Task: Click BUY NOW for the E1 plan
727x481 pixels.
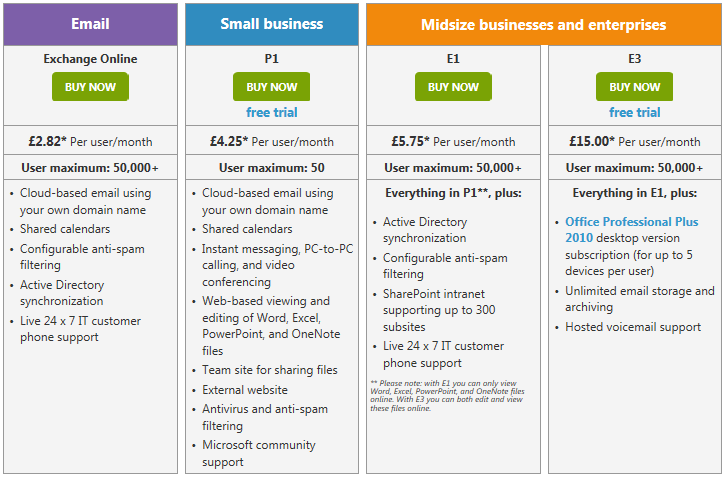Action: pyautogui.click(x=453, y=87)
